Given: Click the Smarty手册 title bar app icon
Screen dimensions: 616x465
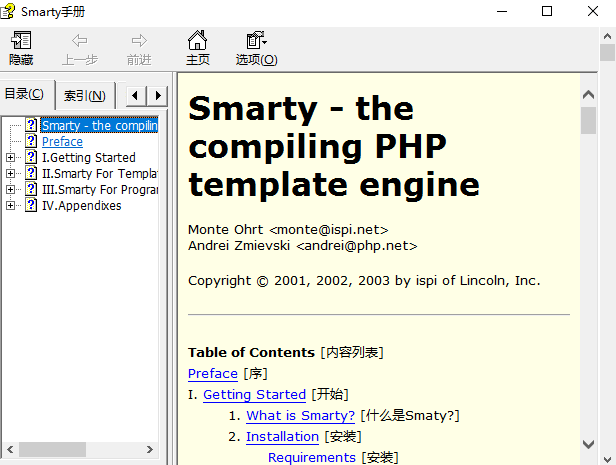Looking at the screenshot, I should click(9, 12).
